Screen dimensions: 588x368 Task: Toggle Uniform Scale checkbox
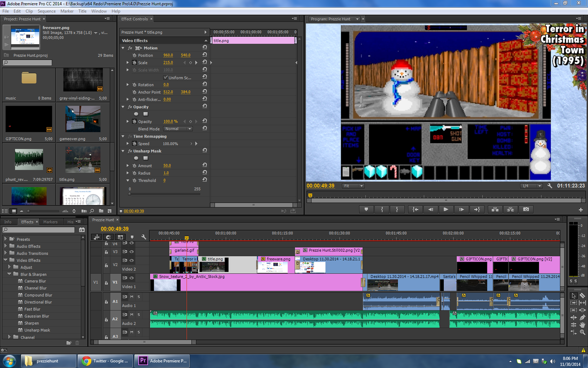click(166, 78)
